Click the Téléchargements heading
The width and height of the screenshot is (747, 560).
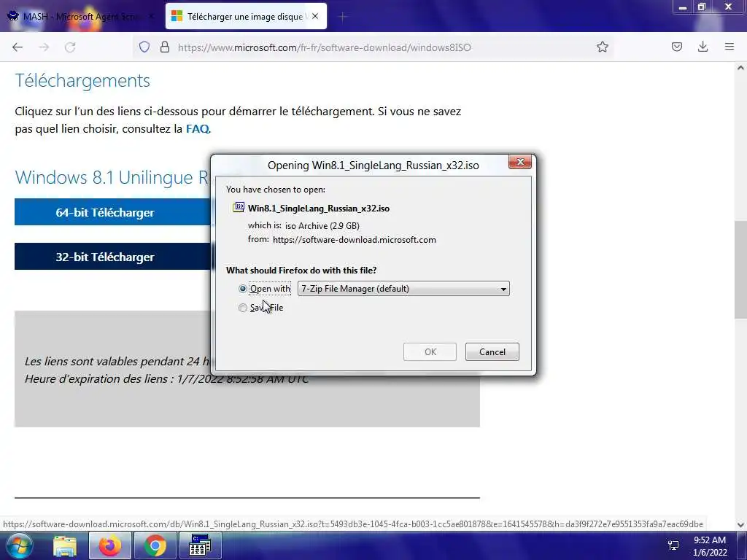pos(82,80)
